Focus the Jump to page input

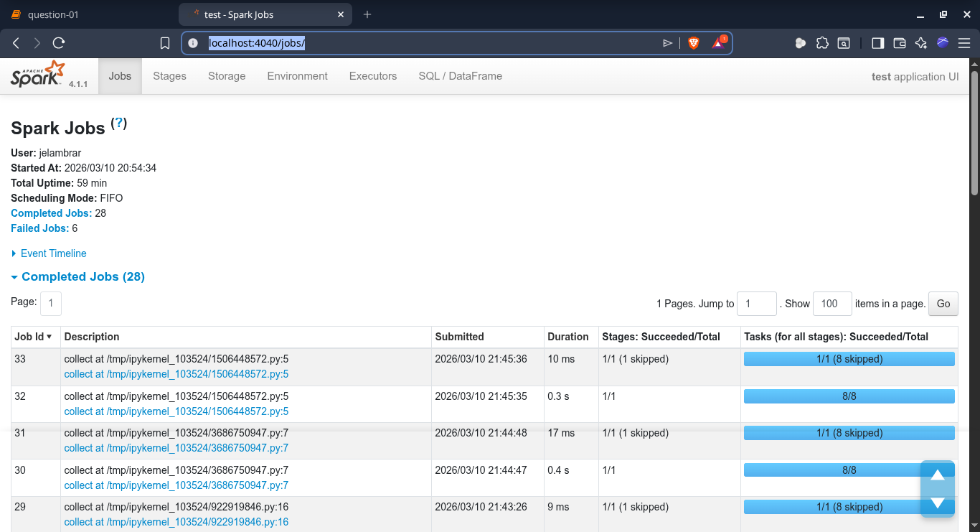coord(757,304)
